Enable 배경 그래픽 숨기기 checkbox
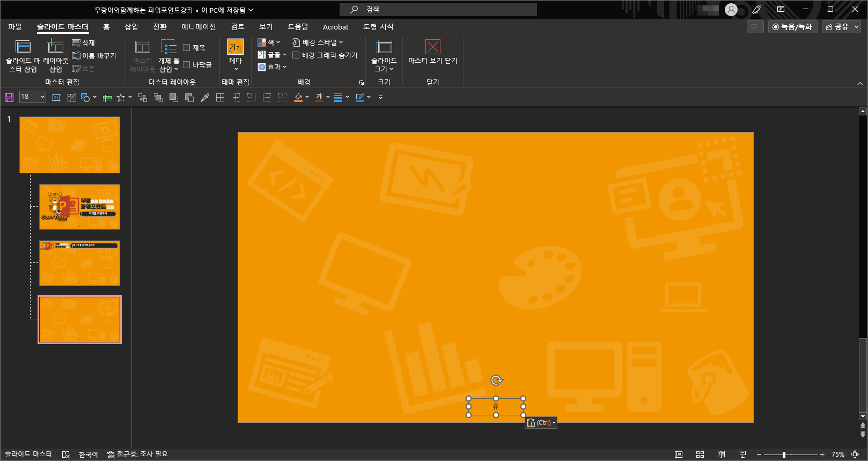 pos(296,55)
